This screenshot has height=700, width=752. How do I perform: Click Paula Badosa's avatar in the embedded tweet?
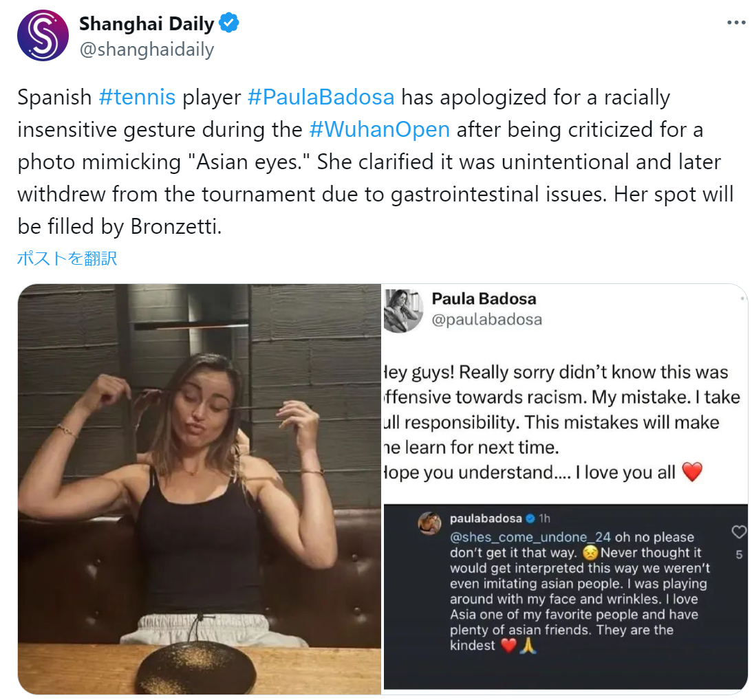(x=404, y=310)
